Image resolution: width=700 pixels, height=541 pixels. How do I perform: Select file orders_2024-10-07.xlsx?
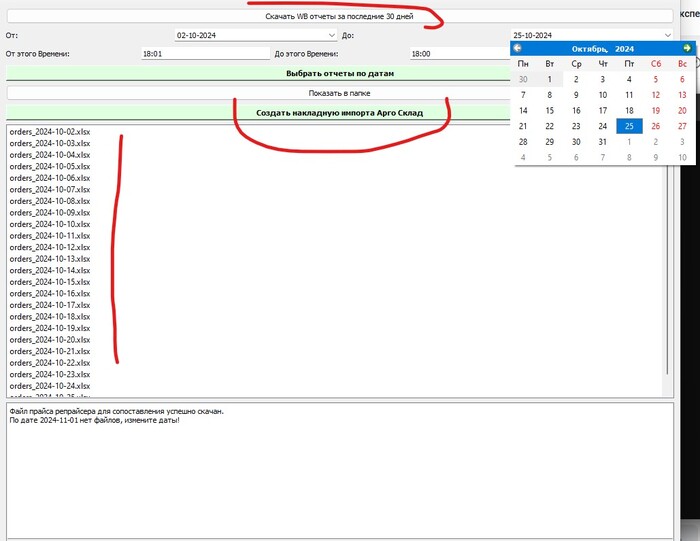[x=50, y=190]
